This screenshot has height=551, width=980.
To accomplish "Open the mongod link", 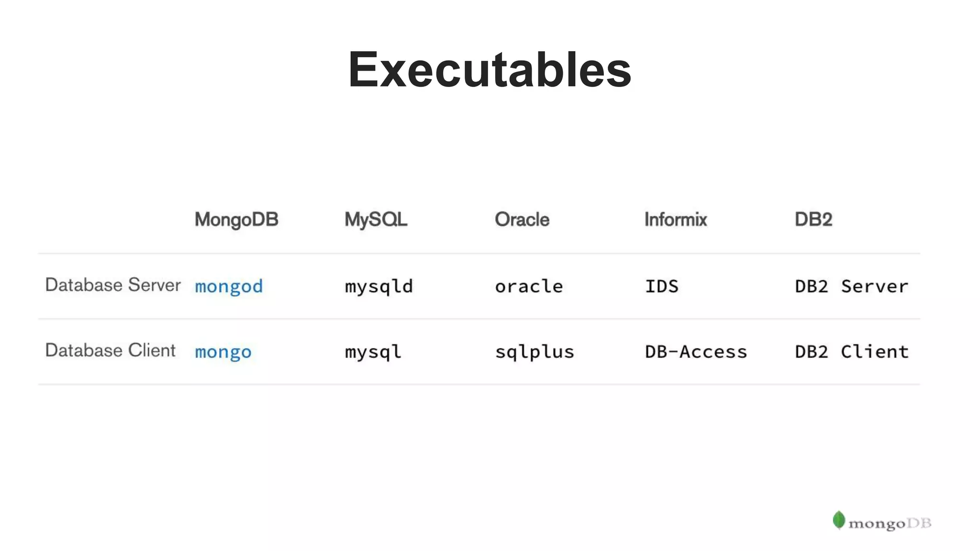I will coord(229,287).
